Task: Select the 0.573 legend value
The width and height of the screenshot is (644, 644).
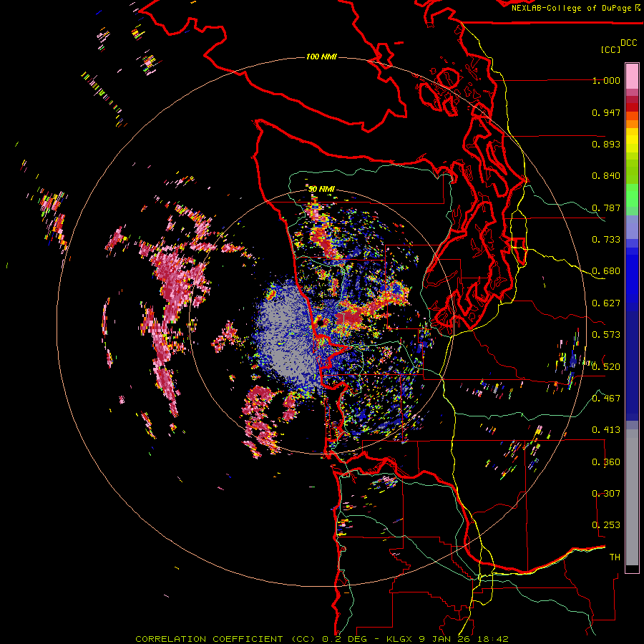Action: (x=606, y=335)
